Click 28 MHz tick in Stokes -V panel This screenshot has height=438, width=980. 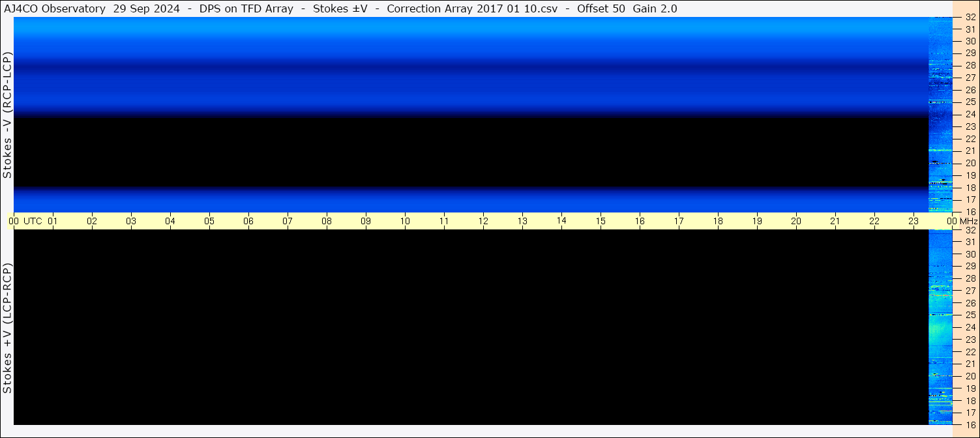[x=970, y=65]
